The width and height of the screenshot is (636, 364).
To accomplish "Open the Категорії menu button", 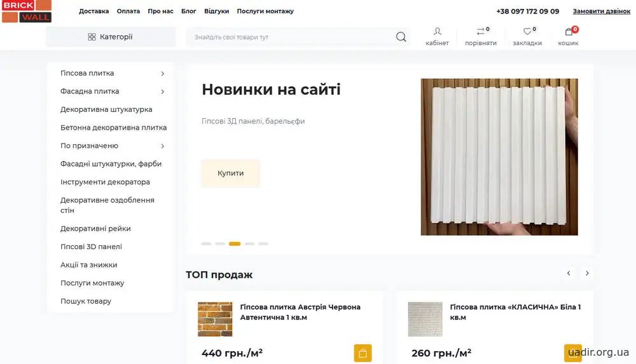I will coord(110,37).
